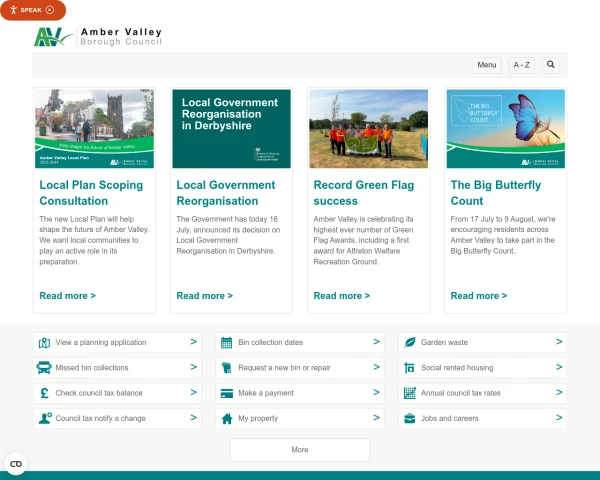Click the arrow beside Jobs and careers

point(559,418)
